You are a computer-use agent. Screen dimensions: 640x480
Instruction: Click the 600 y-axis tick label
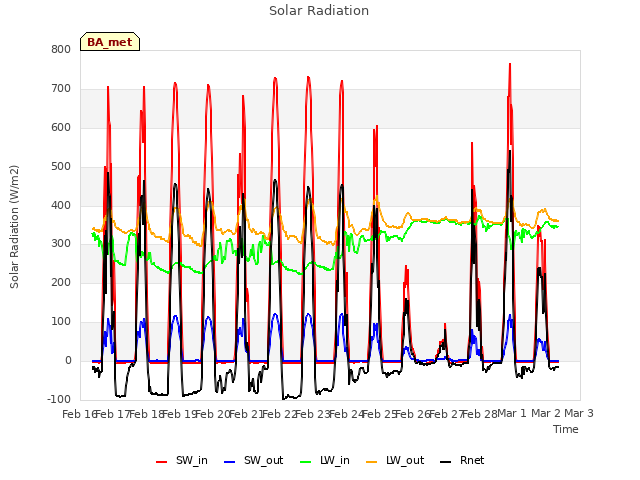coord(61,127)
